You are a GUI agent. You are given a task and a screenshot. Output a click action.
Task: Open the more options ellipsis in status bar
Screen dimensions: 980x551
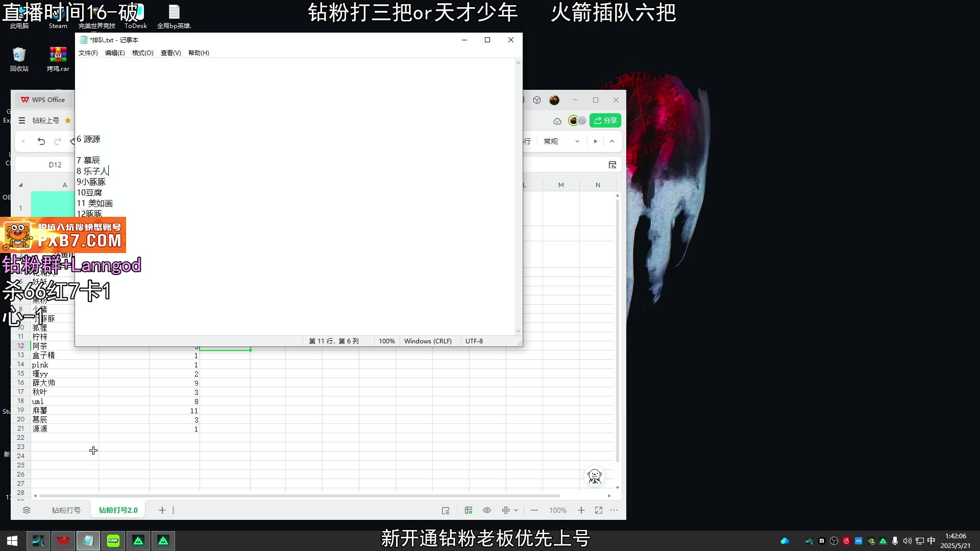click(x=614, y=510)
